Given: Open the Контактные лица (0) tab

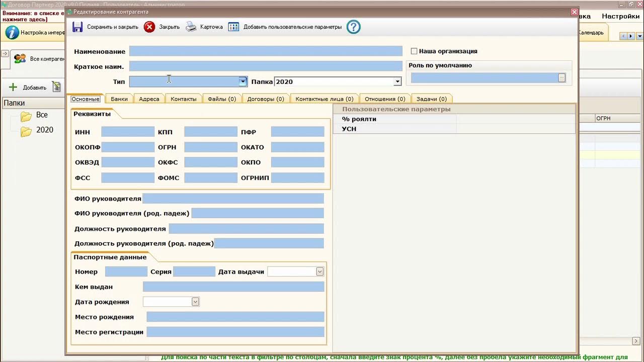Looking at the screenshot, I should (x=325, y=99).
